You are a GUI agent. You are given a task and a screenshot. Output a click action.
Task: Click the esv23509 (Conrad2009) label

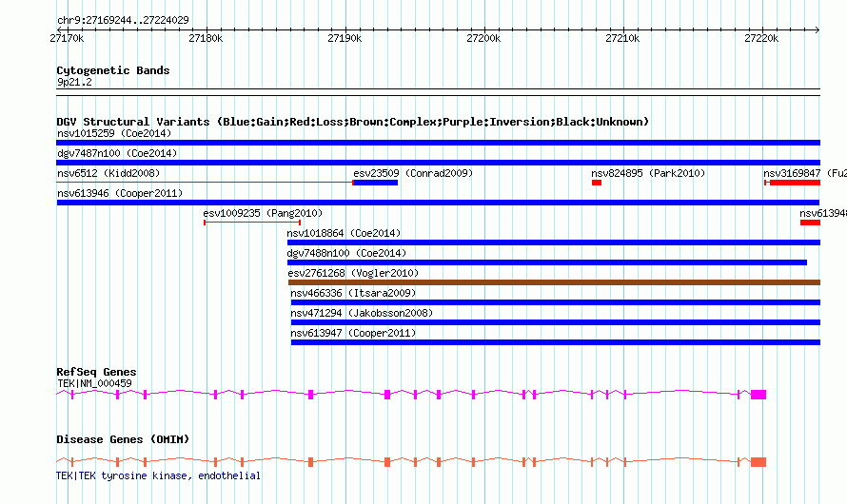[413, 173]
